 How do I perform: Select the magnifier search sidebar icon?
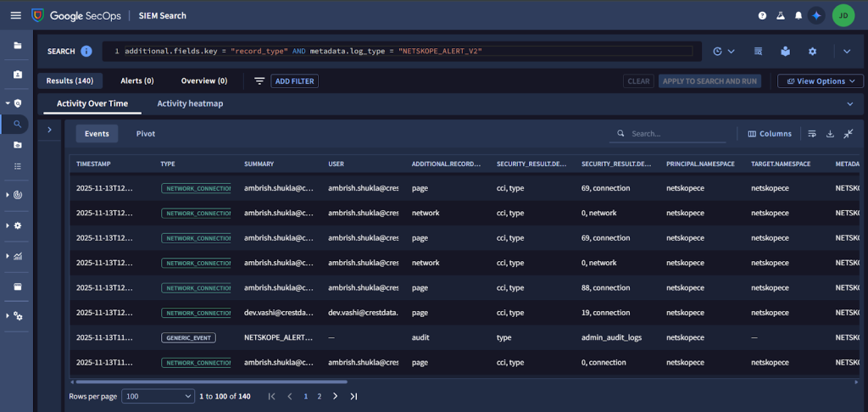[17, 124]
